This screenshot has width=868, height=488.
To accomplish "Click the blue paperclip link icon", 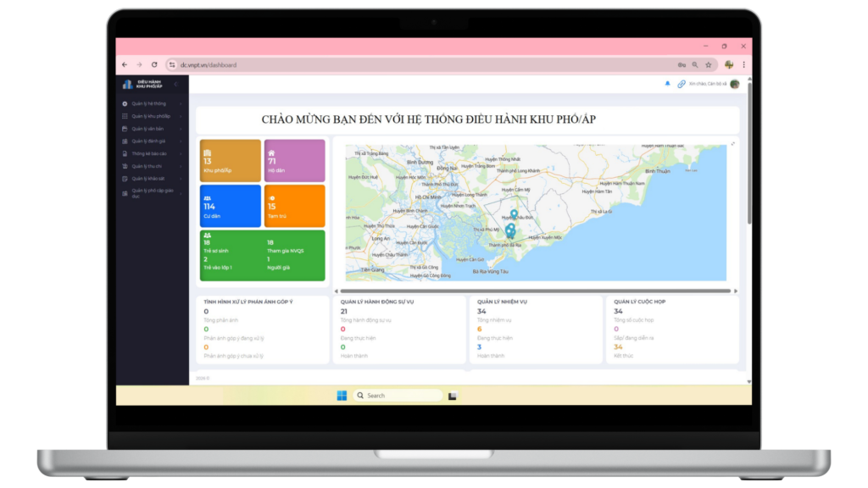I will [x=681, y=84].
